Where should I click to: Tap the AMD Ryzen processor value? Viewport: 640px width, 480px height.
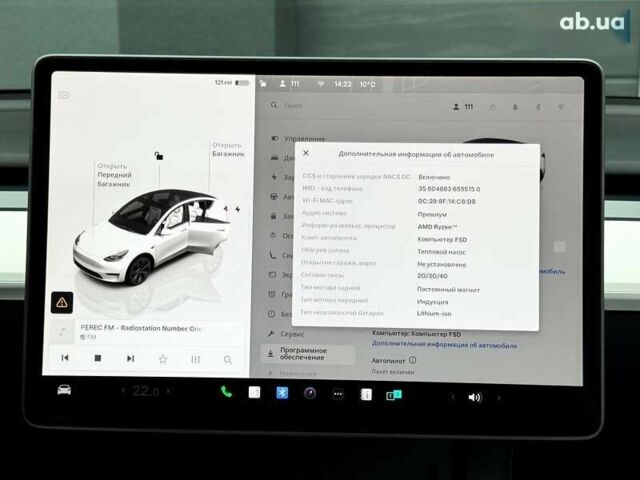pyautogui.click(x=437, y=227)
